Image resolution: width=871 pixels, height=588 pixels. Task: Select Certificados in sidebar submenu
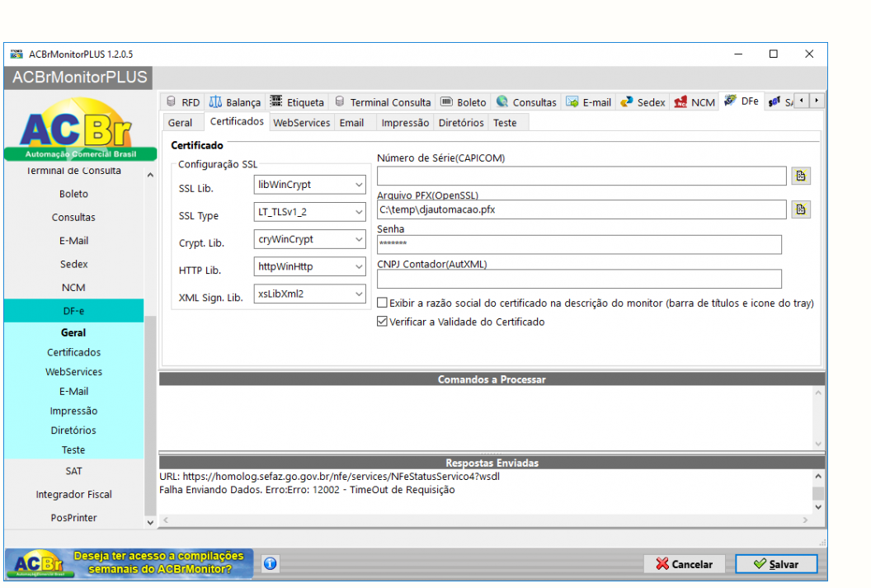[74, 352]
